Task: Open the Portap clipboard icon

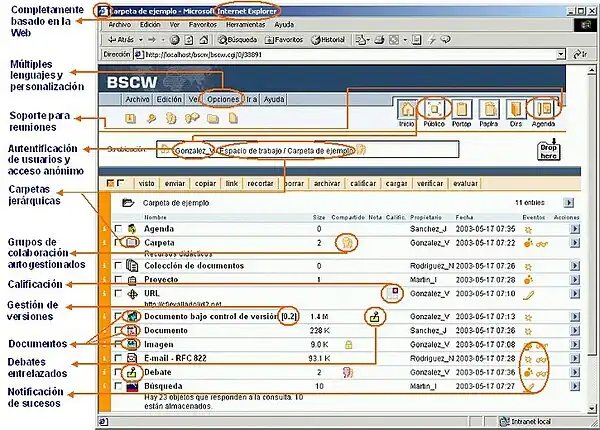Action: click(x=461, y=109)
